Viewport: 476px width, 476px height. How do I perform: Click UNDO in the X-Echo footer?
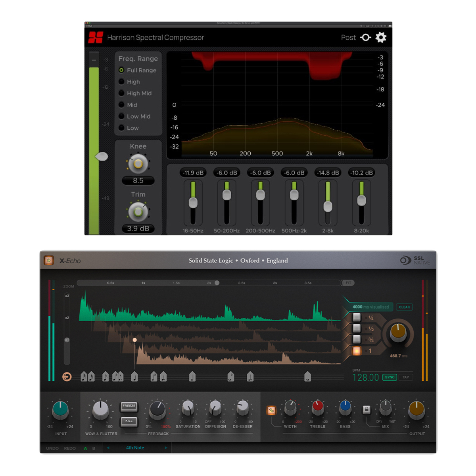52,448
